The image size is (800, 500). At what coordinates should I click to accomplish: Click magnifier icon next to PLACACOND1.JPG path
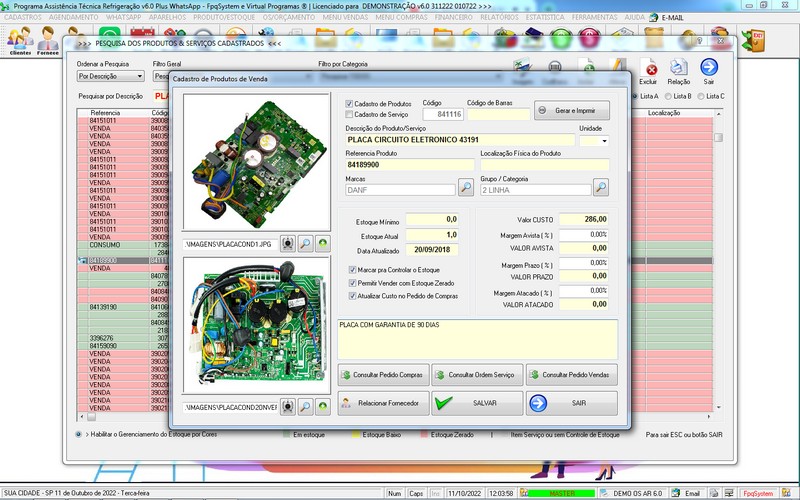pyautogui.click(x=305, y=243)
